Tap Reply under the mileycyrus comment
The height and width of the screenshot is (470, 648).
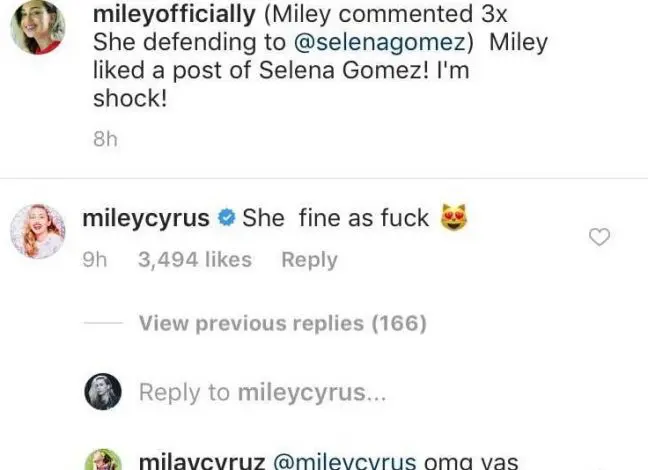point(309,260)
